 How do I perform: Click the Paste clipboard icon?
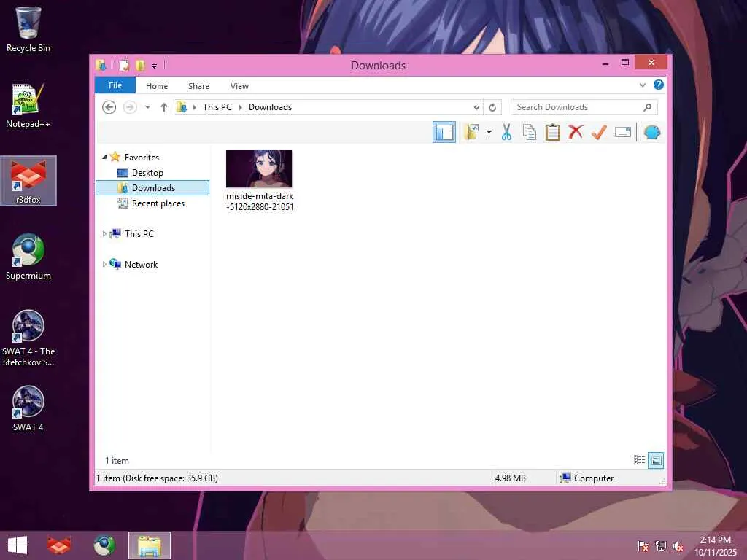(553, 132)
